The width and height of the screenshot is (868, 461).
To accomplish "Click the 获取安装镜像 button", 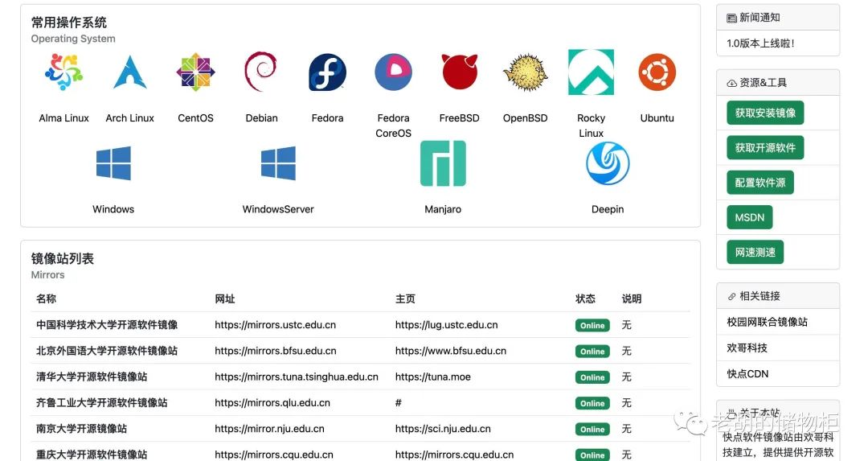I will coord(765,113).
